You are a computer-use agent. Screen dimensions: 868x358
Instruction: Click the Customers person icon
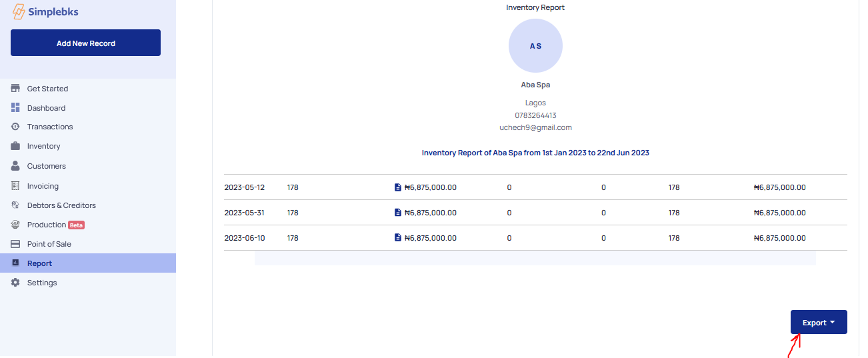click(15, 166)
